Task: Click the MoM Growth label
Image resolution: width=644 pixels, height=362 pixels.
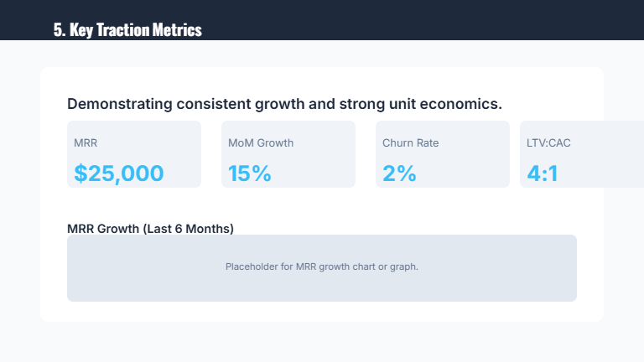Action: (x=261, y=143)
